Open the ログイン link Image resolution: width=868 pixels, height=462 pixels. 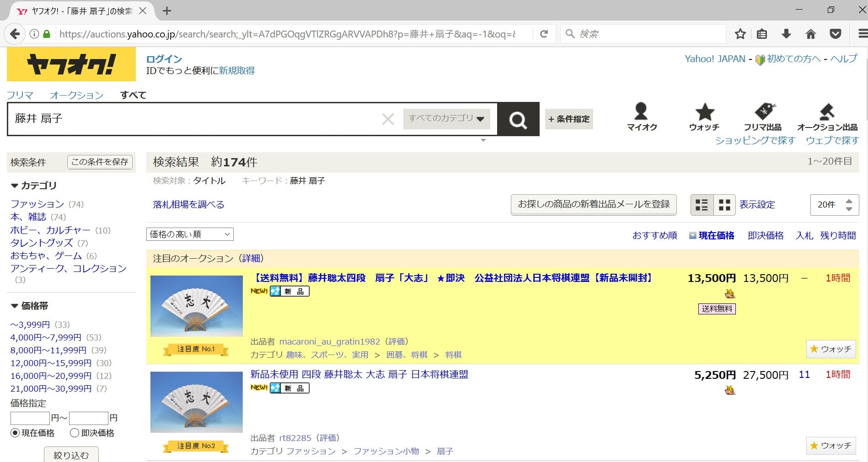[164, 59]
